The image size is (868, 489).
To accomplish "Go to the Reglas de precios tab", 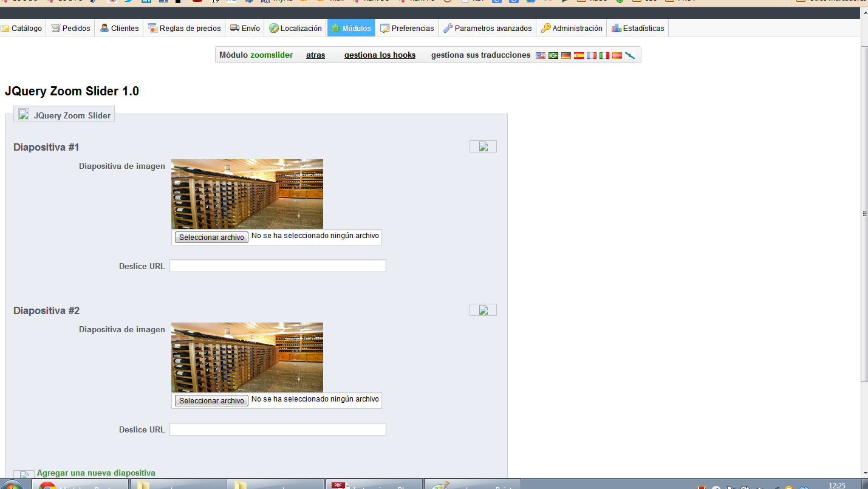I will point(185,29).
